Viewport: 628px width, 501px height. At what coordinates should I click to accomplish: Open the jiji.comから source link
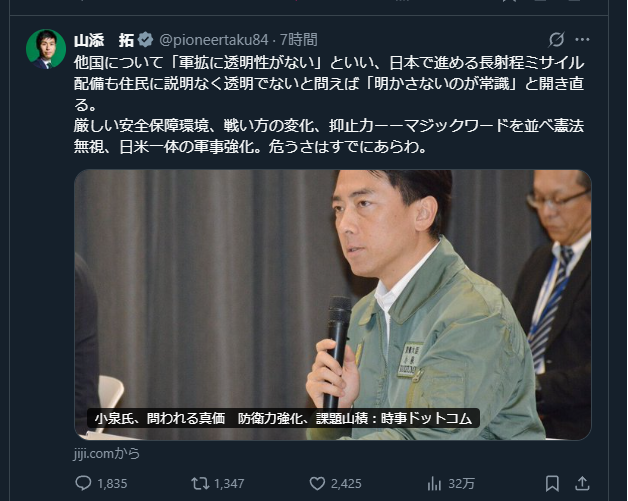[x=107, y=453]
